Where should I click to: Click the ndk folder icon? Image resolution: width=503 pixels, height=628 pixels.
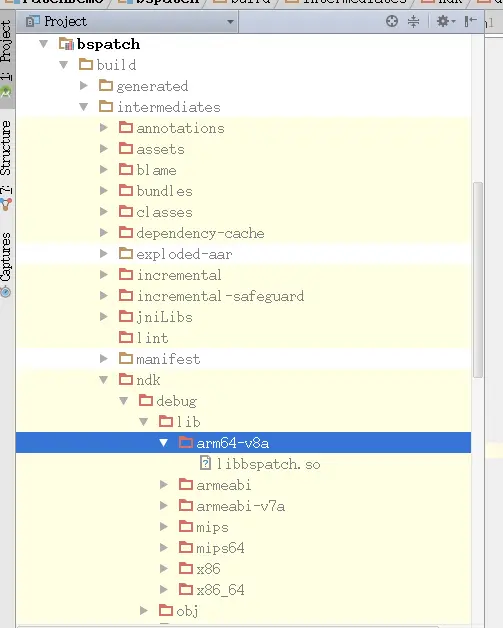click(x=126, y=379)
